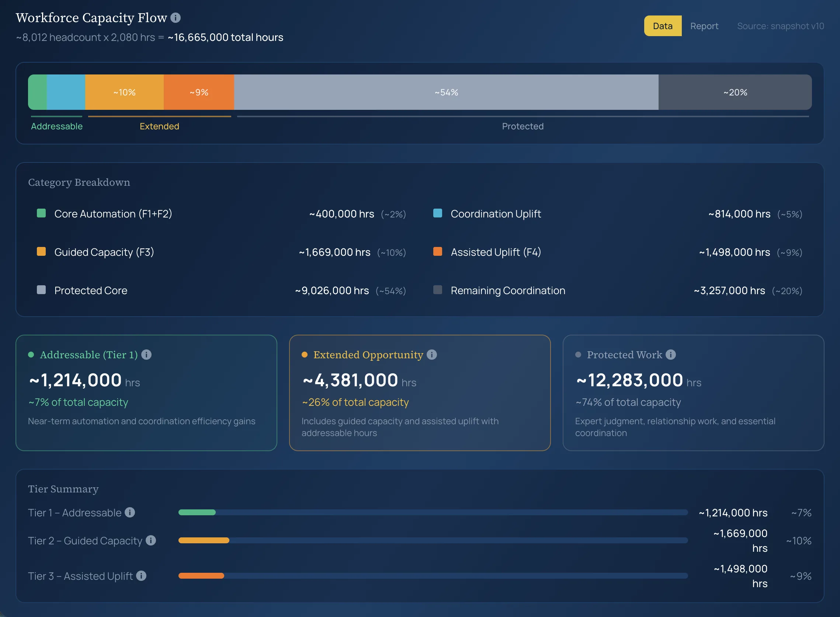Click the ~10% Guided Capacity bar segment
Screen dimensions: 840x617
124,92
